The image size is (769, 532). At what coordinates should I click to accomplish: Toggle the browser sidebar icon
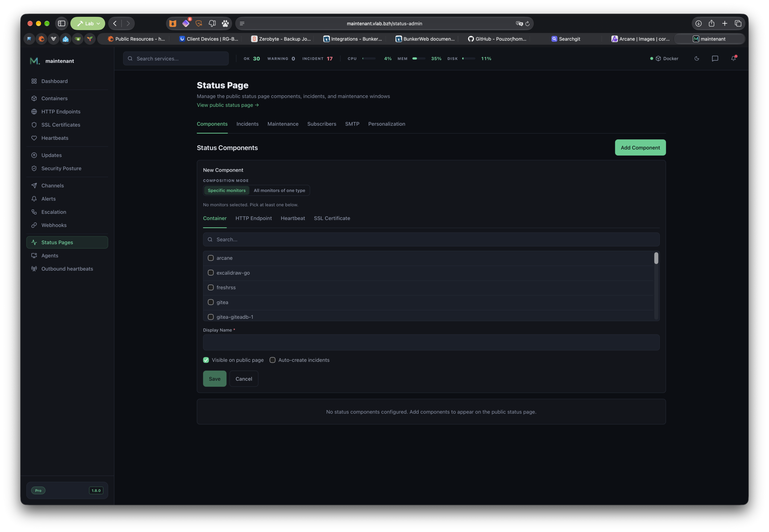[x=61, y=23]
